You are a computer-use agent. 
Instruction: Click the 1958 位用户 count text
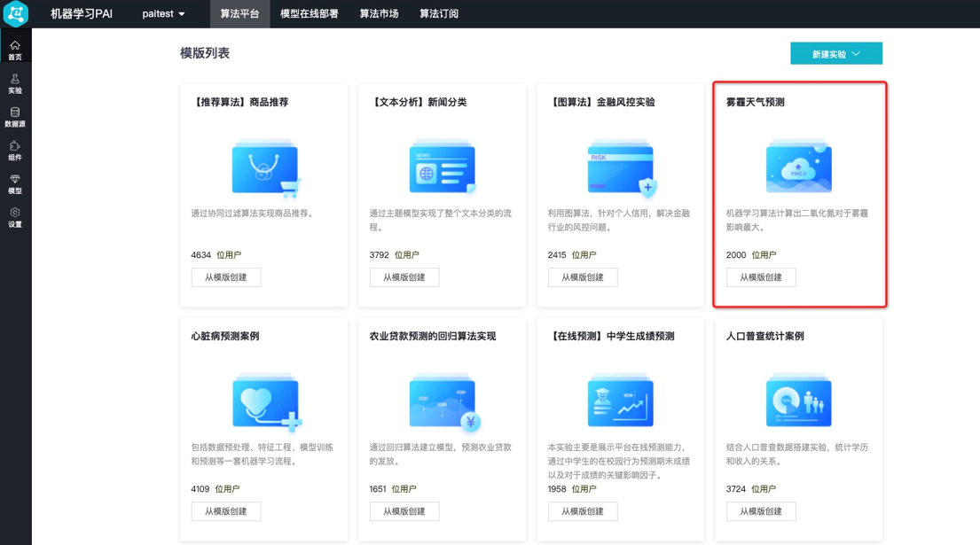tap(573, 489)
